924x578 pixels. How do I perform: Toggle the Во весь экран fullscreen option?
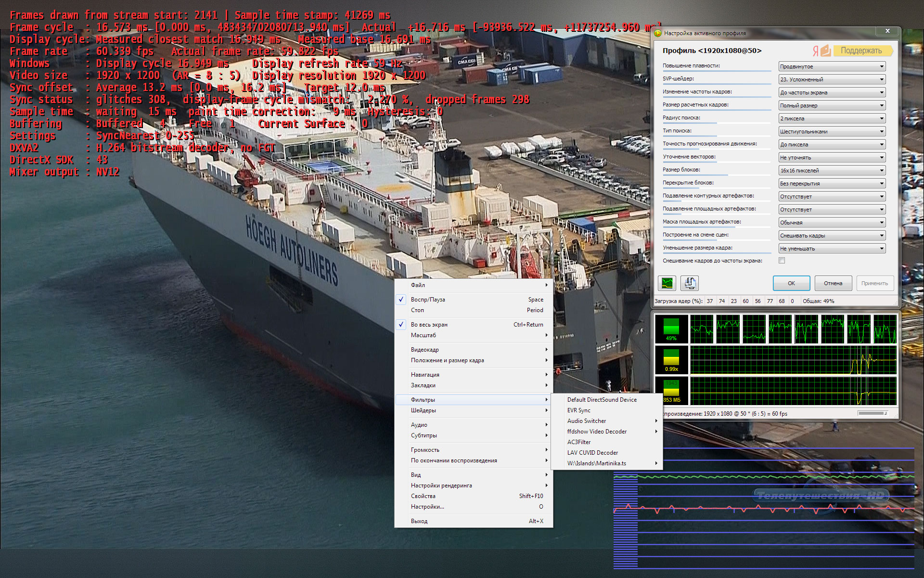[x=429, y=325]
